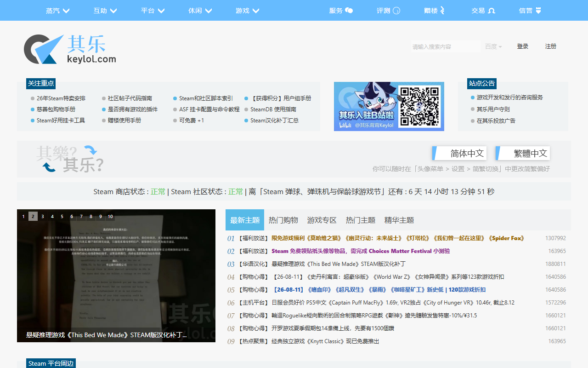The width and height of the screenshot is (588, 368).
Task: Open author 1307992 profile link
Action: pos(555,238)
